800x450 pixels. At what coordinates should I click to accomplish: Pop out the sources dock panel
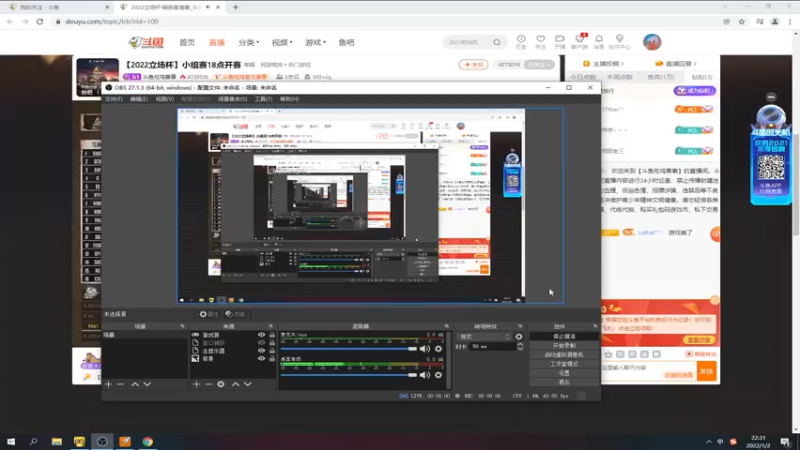270,327
